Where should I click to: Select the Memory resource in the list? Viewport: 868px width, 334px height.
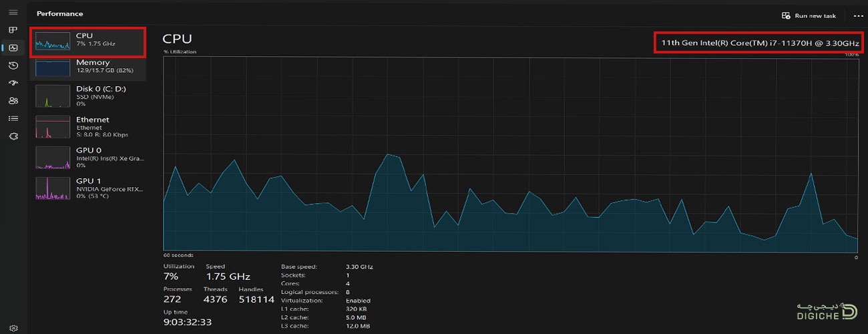tap(87, 66)
